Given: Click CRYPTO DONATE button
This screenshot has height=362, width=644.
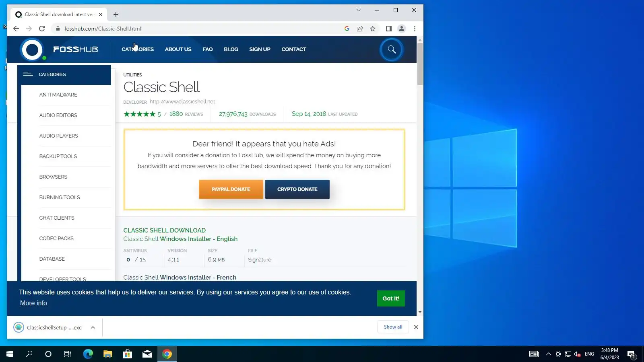Looking at the screenshot, I should point(297,189).
